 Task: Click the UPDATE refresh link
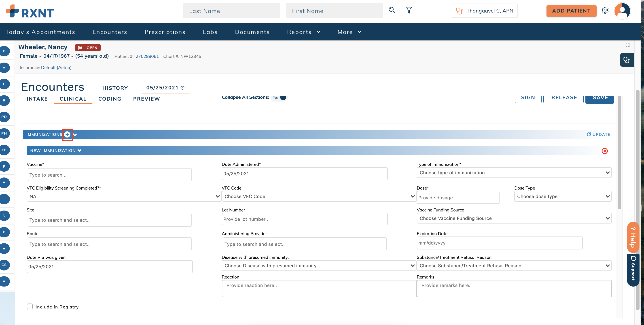[598, 134]
